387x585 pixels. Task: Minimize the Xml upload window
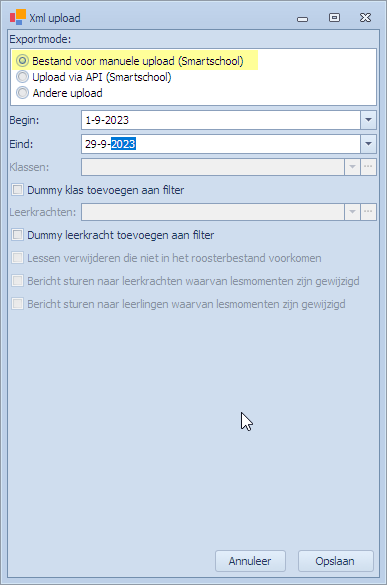click(x=302, y=19)
